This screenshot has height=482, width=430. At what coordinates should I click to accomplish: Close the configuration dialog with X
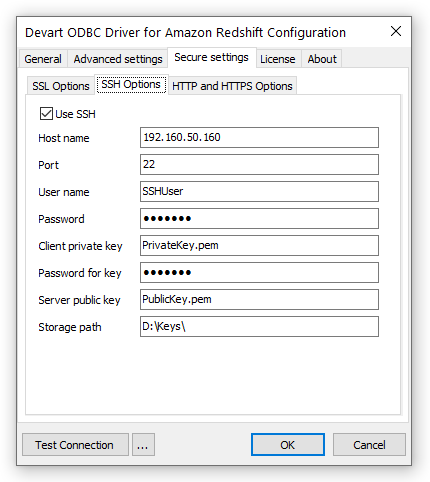[x=396, y=31]
